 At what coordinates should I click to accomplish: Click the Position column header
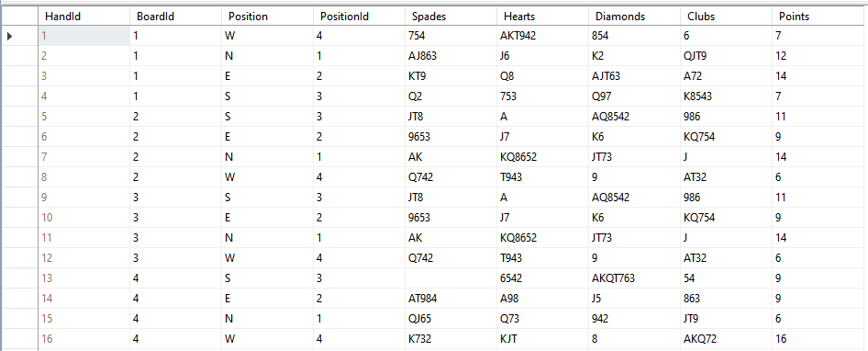(267, 17)
